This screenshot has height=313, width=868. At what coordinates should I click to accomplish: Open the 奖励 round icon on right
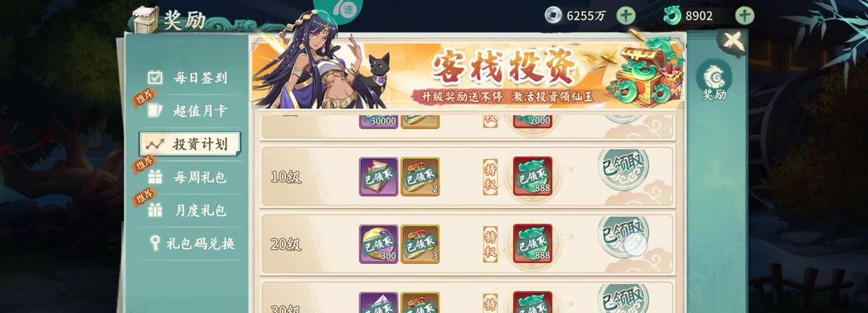(x=714, y=81)
